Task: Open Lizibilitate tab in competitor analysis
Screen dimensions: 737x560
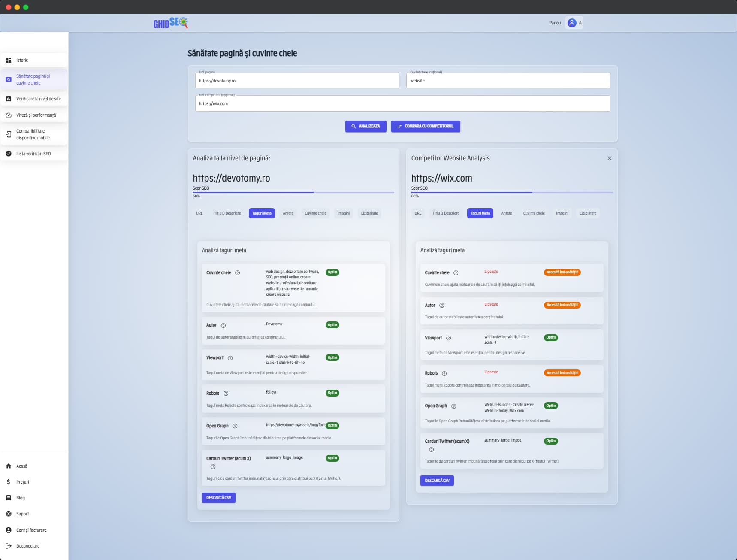Action: [x=588, y=213]
